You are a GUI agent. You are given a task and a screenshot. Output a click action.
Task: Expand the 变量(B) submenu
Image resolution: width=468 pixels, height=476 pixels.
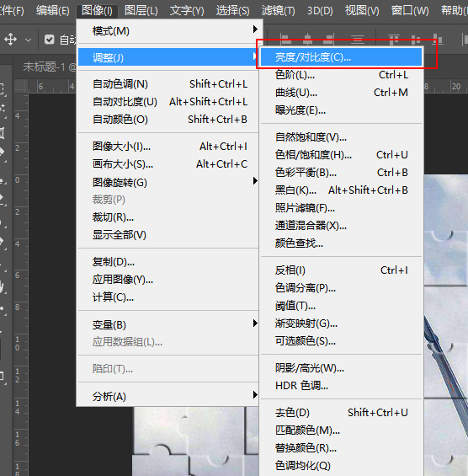(x=168, y=324)
